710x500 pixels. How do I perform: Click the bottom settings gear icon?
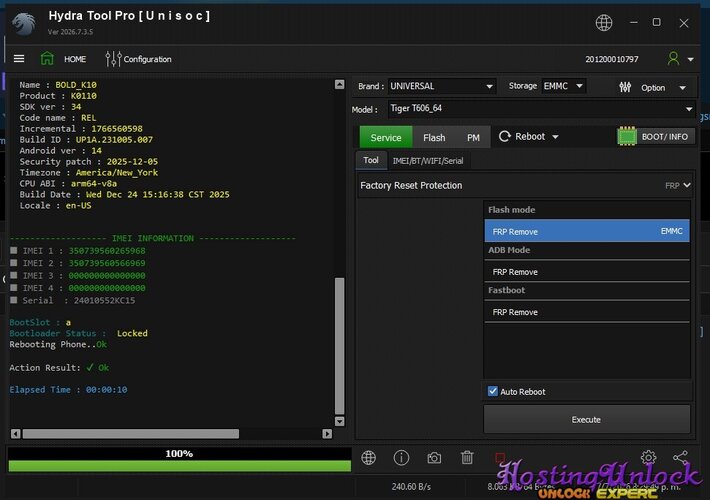648,457
